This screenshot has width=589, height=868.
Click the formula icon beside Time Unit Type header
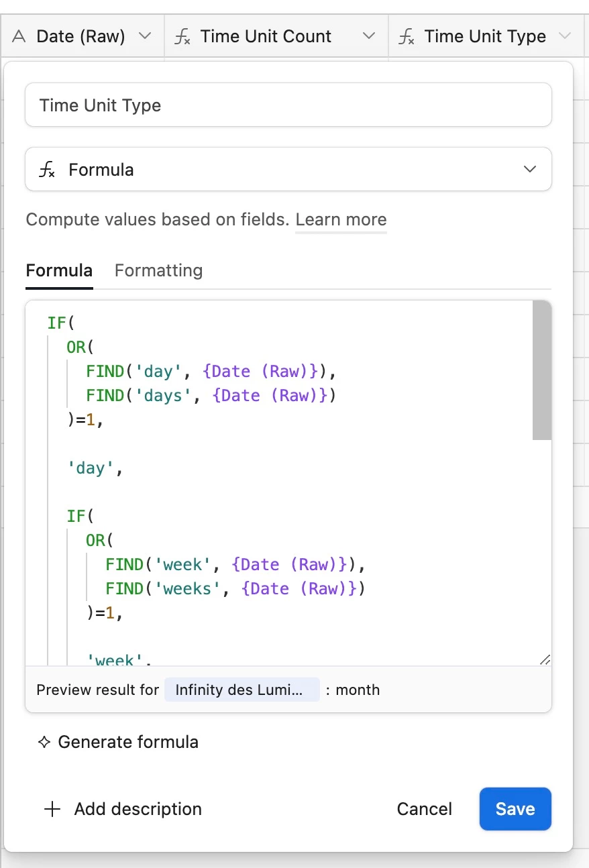coord(406,37)
